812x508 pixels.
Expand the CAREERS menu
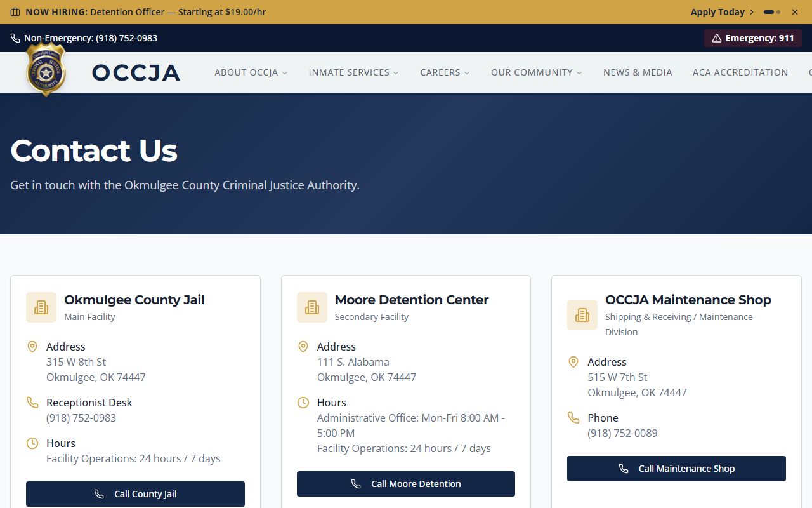445,72
